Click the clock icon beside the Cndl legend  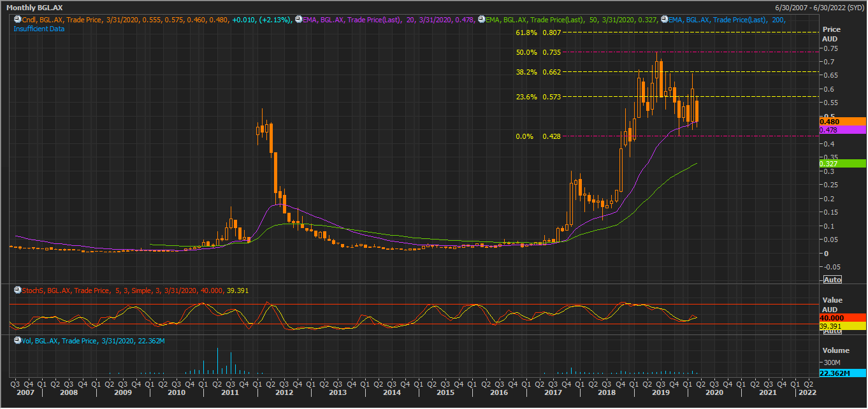coord(18,20)
